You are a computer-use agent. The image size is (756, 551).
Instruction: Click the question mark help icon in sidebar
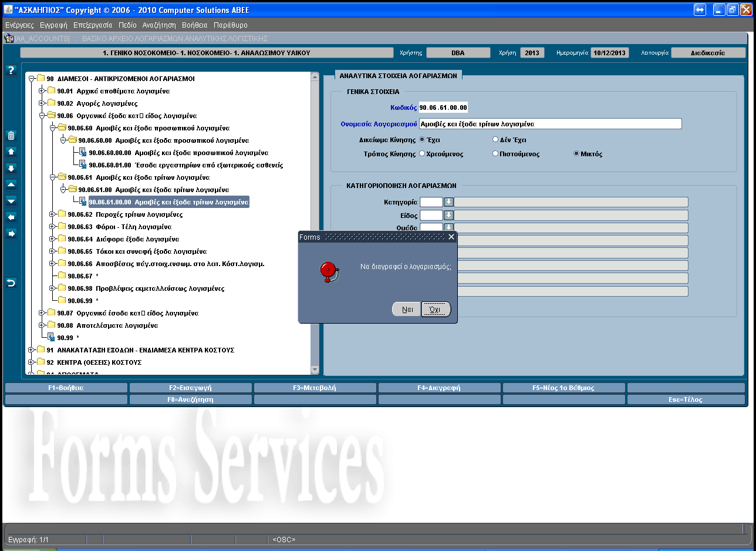tap(11, 70)
